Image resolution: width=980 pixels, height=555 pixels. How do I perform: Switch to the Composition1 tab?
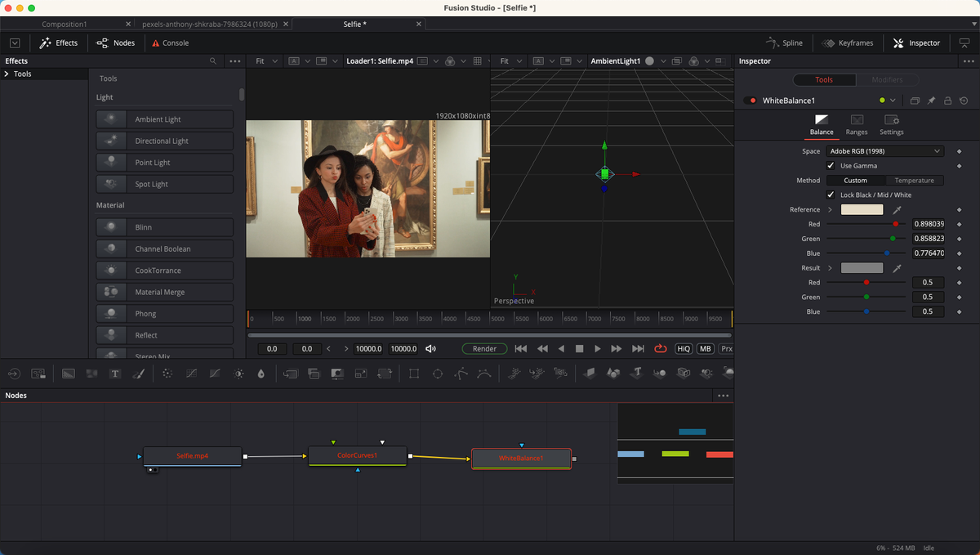click(65, 24)
